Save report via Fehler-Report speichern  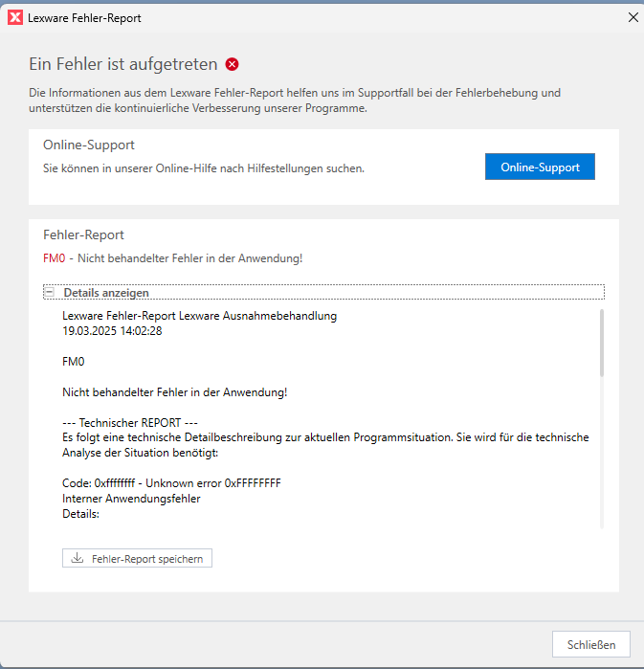(137, 558)
